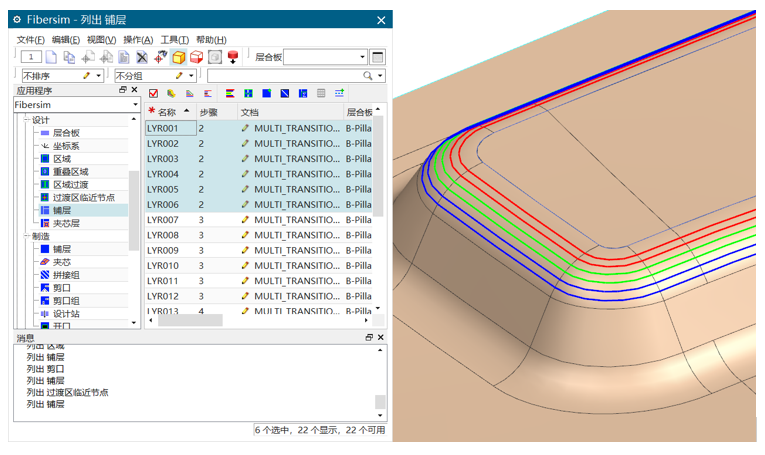
Task: Click the grey table grid icon
Action: [321, 93]
